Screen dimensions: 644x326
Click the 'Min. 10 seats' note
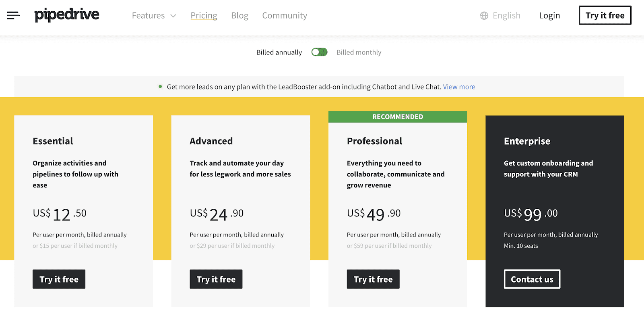click(x=521, y=246)
